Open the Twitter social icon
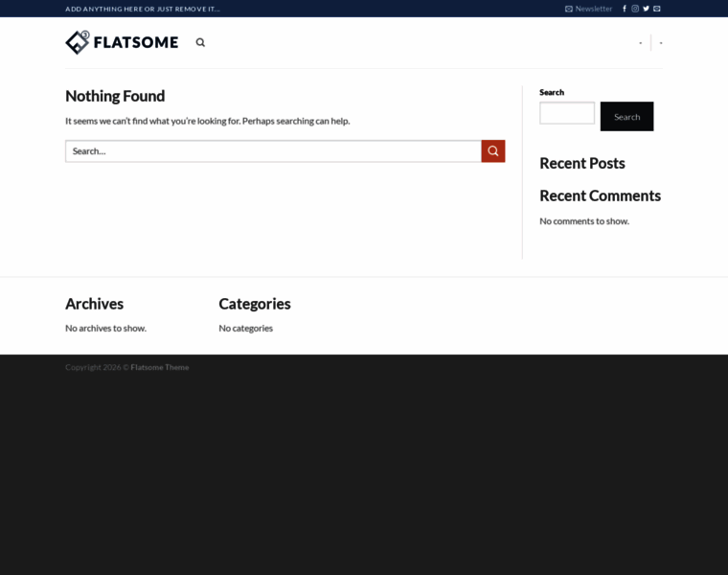This screenshot has width=728, height=575. pyautogui.click(x=646, y=9)
